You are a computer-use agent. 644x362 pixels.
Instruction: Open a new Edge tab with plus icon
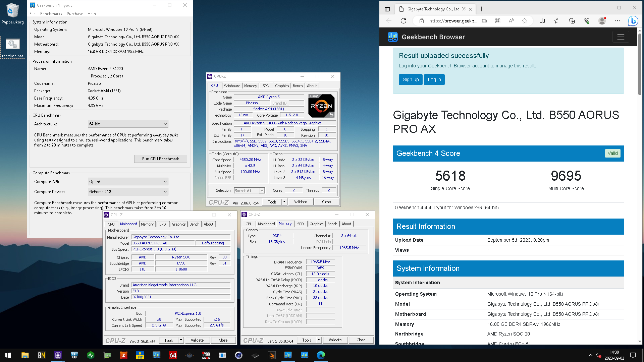[x=481, y=9]
